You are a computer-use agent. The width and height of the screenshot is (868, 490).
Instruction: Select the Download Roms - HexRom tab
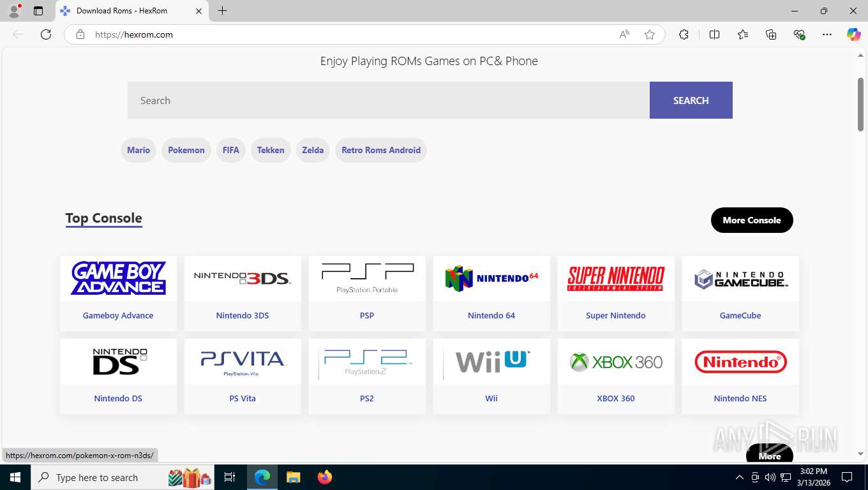pos(132,11)
